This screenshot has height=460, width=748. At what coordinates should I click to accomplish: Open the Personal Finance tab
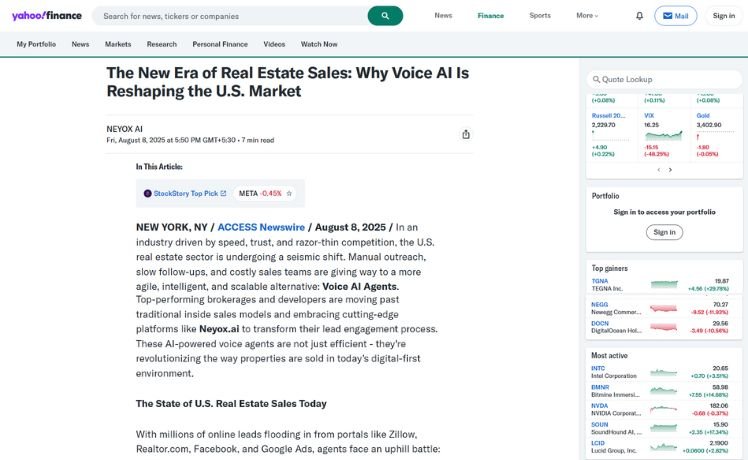click(220, 44)
